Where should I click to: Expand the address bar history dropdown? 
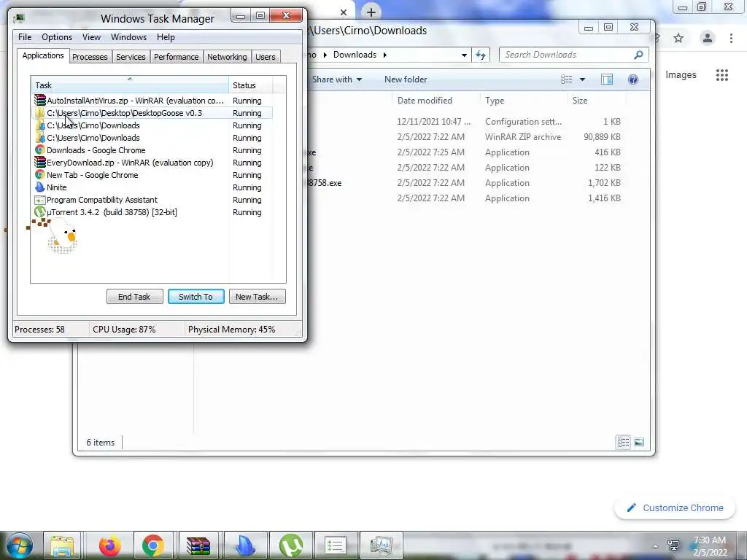pyautogui.click(x=464, y=55)
